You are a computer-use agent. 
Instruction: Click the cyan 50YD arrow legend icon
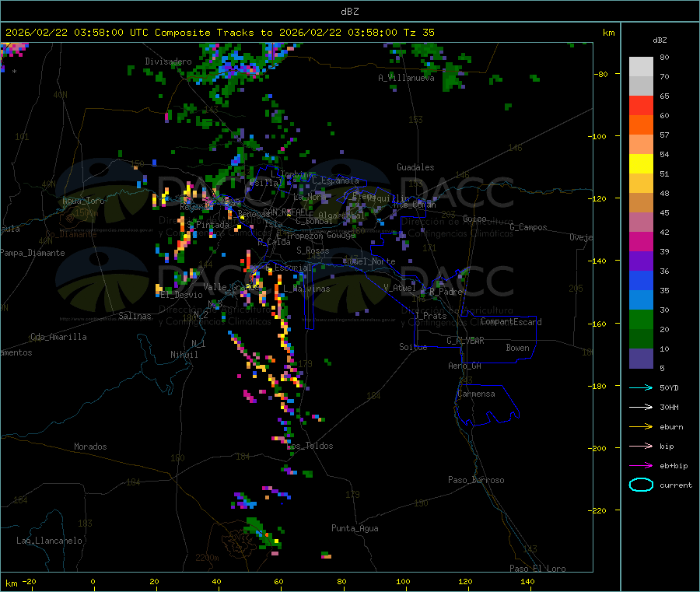click(x=641, y=387)
